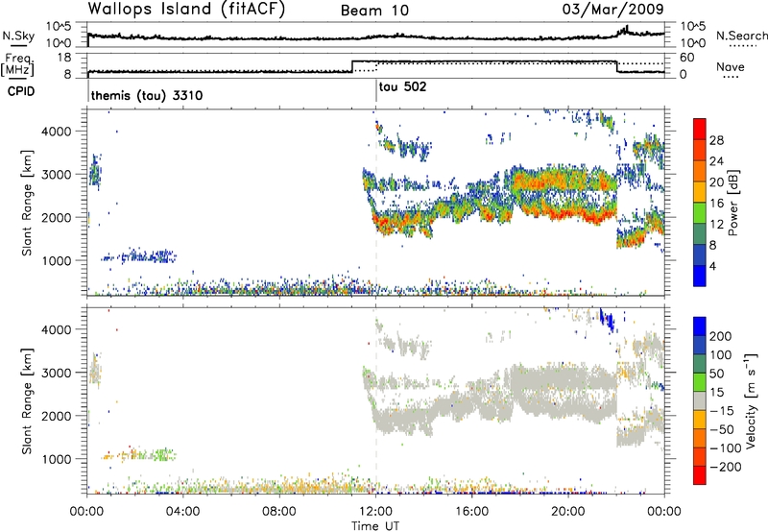This screenshot has height=532, width=768.
Task: Pick the green Power colorbar segment between 12 and 16
Action: (700, 212)
